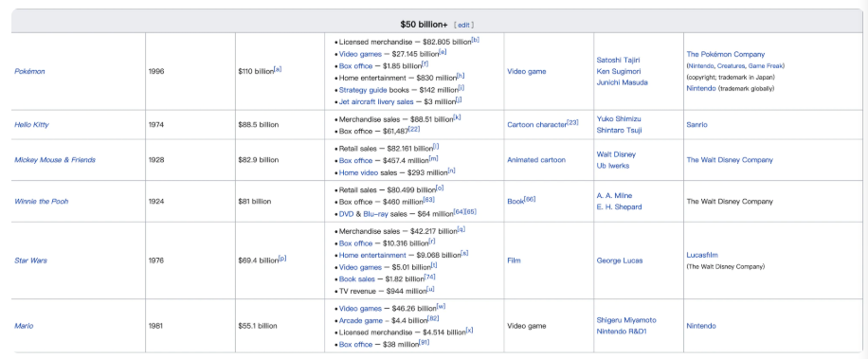
Task: Open the Pokémon franchise link
Action: pos(30,71)
